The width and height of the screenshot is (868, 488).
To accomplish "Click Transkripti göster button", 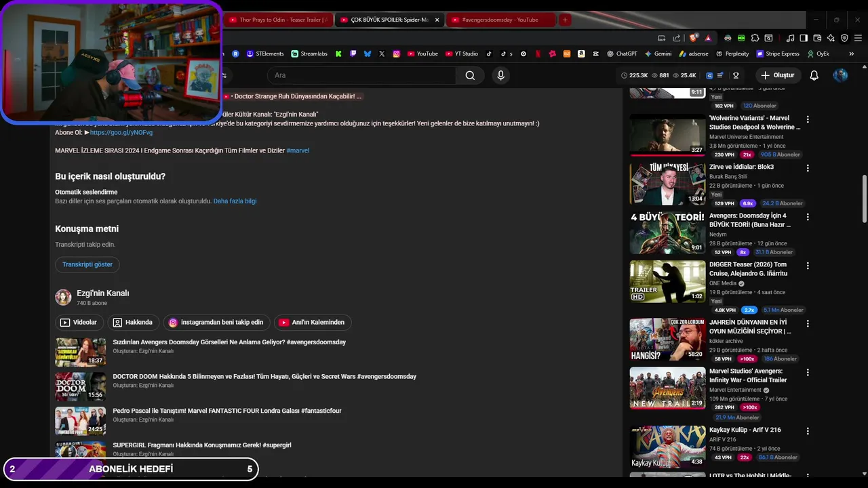I will [x=87, y=264].
